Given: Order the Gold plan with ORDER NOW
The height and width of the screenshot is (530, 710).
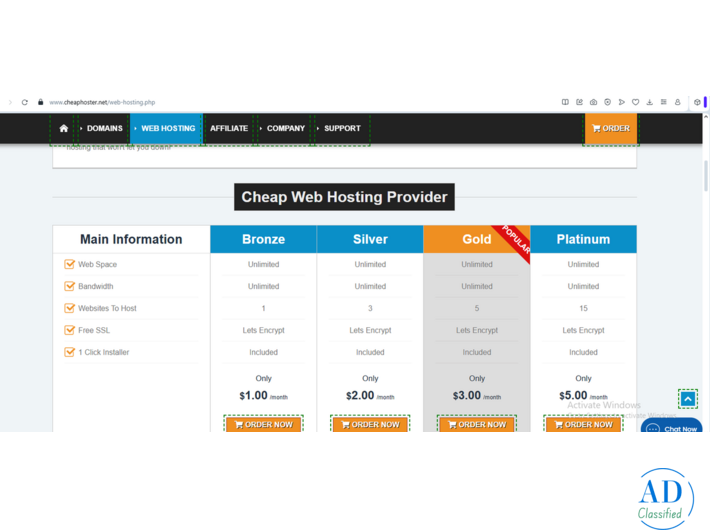Looking at the screenshot, I should [x=477, y=424].
